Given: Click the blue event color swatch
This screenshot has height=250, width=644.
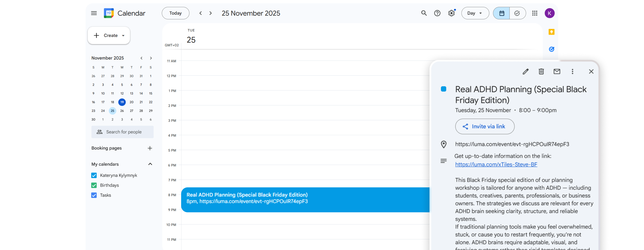Looking at the screenshot, I should click(x=443, y=89).
